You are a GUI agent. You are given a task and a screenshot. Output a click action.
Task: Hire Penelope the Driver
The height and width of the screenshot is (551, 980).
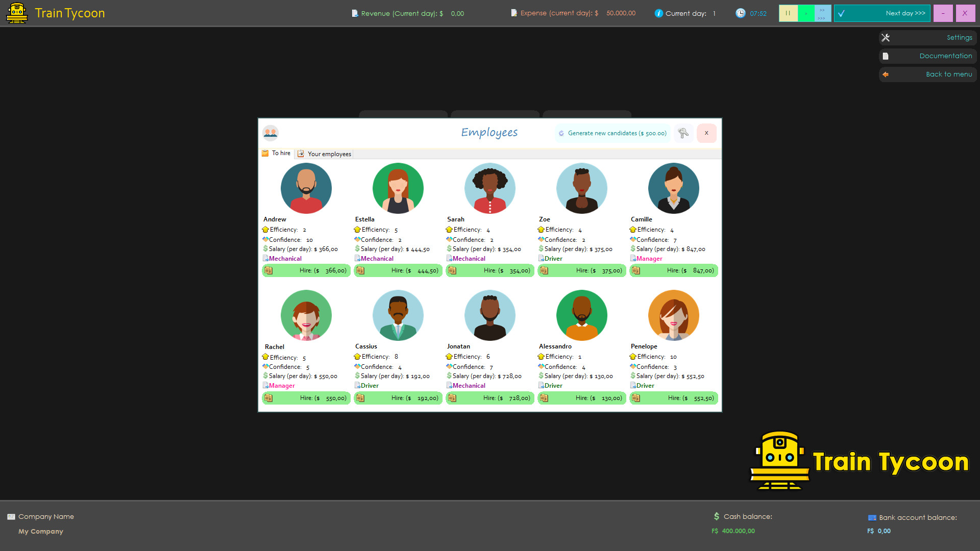pos(673,398)
